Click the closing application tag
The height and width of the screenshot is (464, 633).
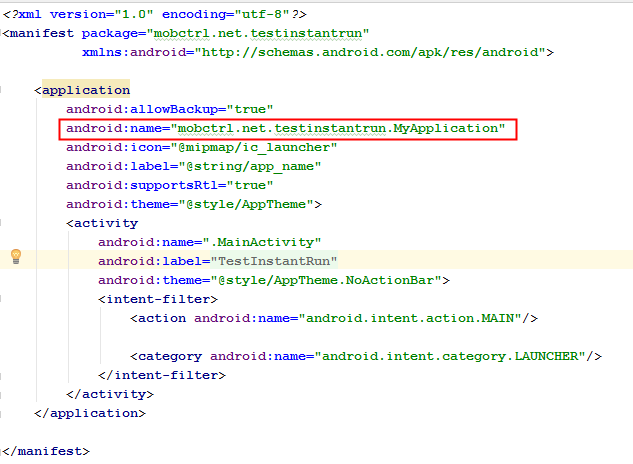pos(90,413)
